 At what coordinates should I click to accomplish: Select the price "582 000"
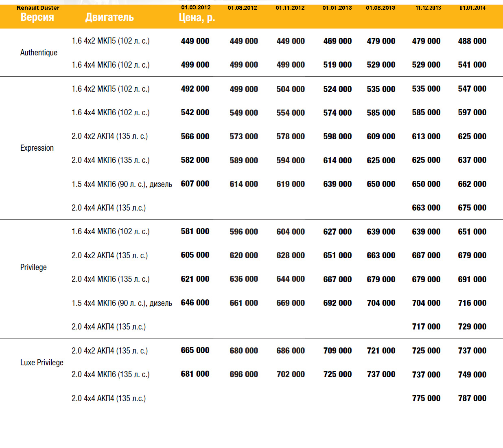click(195, 160)
